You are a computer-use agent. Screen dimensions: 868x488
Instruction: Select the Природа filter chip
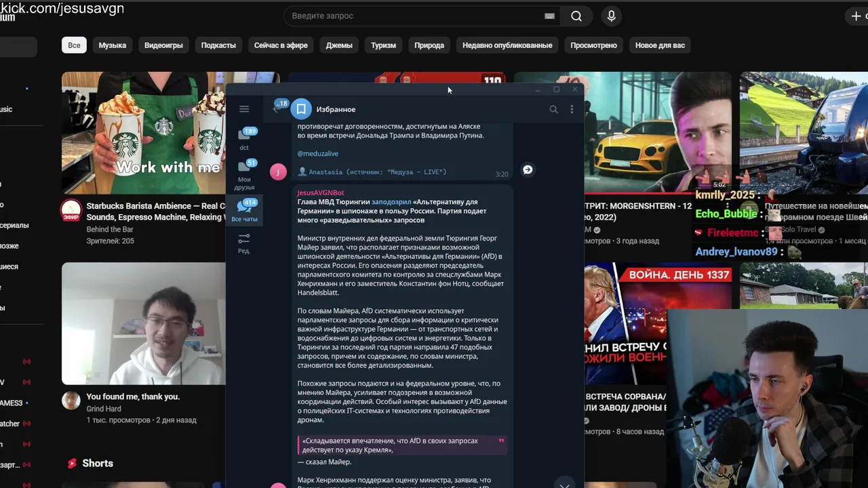click(x=429, y=45)
